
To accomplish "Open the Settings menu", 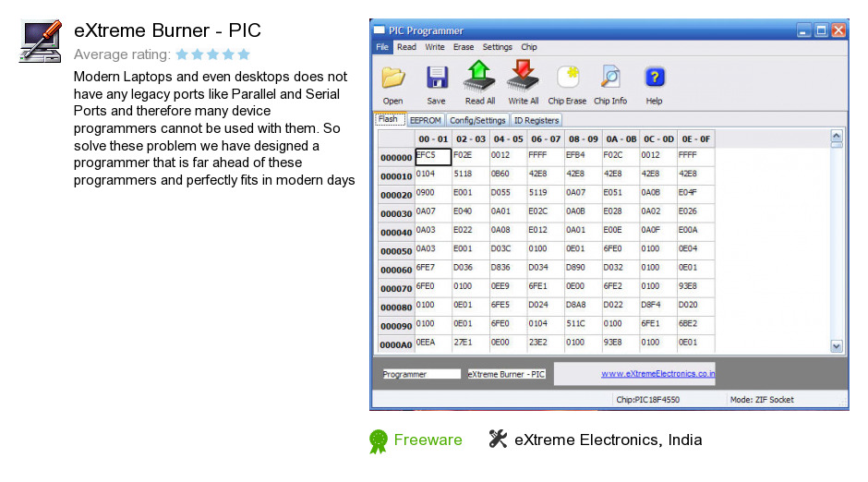I will pos(497,47).
